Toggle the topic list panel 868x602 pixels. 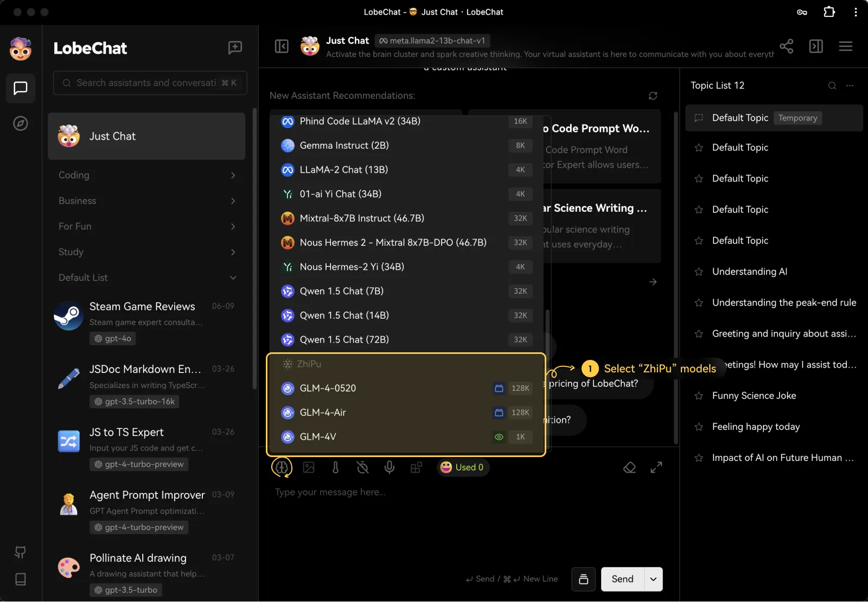click(816, 47)
